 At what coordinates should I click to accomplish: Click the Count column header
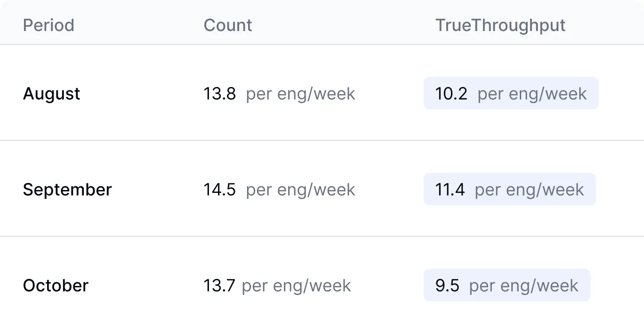point(228,25)
